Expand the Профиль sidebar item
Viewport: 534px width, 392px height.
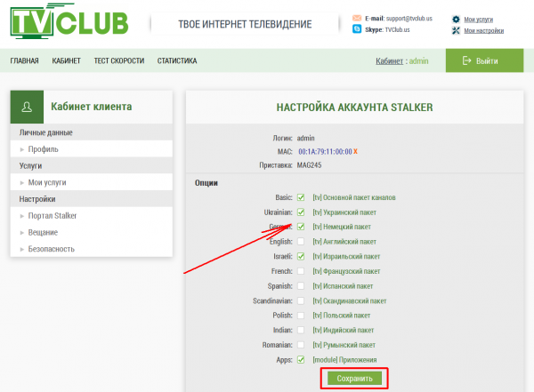[x=44, y=149]
